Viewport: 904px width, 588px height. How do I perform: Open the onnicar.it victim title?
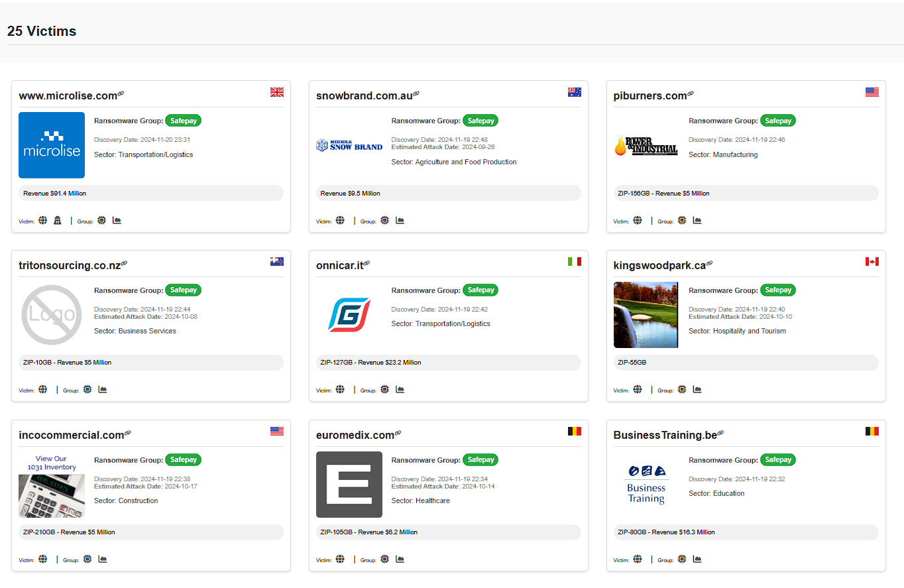(x=339, y=266)
